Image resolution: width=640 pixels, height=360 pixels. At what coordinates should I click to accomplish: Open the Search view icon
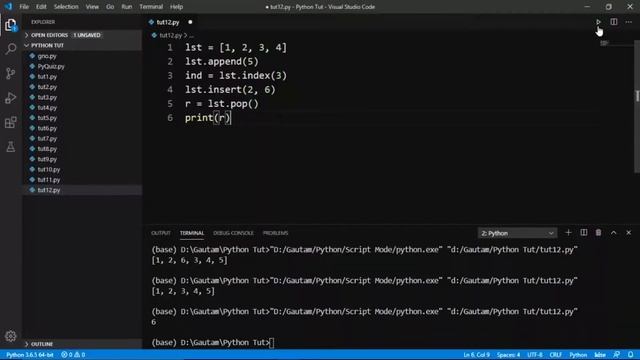point(11,49)
